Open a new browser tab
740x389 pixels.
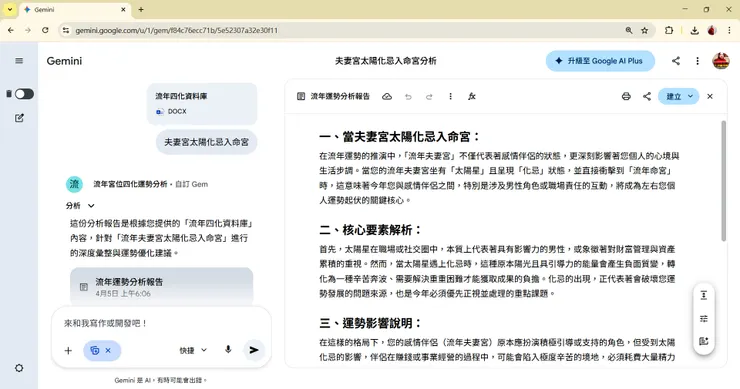(x=141, y=9)
